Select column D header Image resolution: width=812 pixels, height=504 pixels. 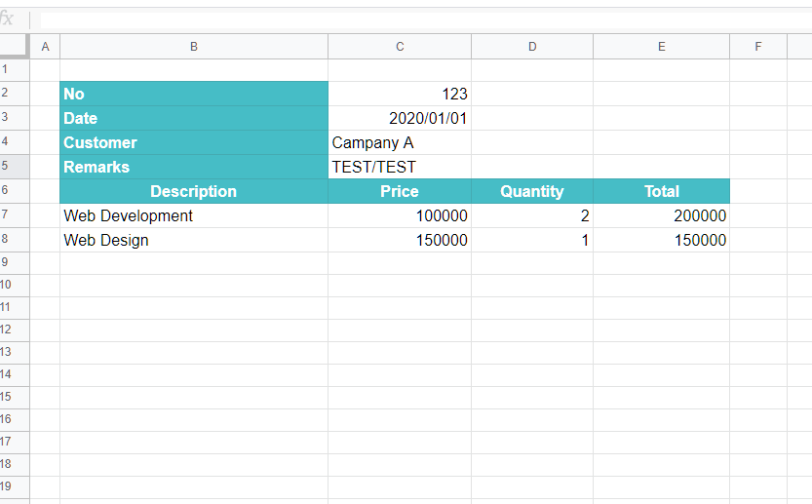click(x=532, y=47)
